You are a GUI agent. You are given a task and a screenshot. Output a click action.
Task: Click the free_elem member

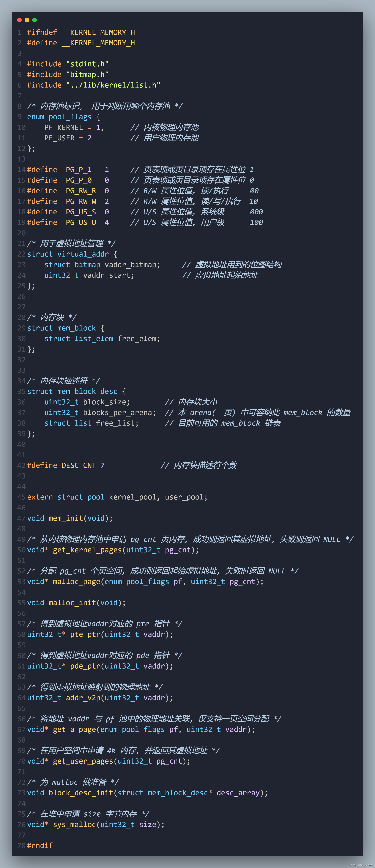[137, 339]
